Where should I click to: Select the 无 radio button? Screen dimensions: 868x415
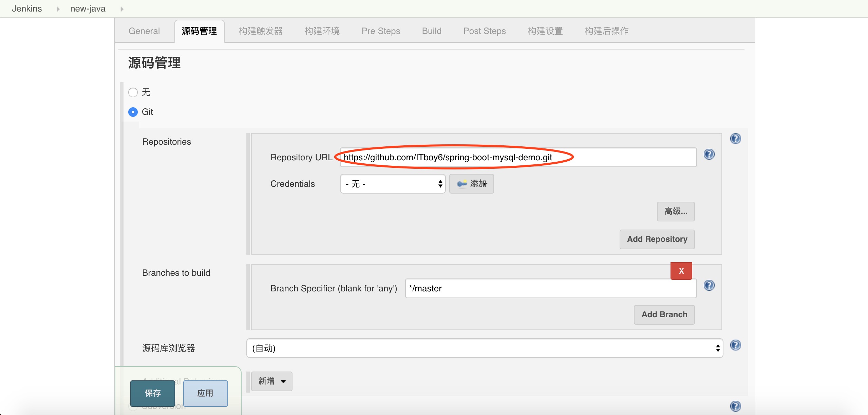(x=132, y=91)
